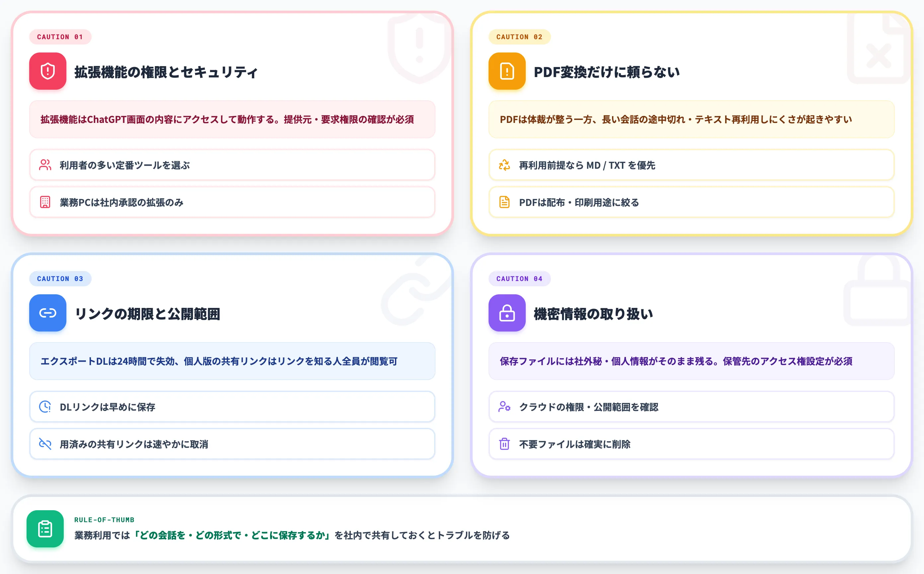Click the green clipboard icon in the rule-of-thumb bar

pos(45,529)
